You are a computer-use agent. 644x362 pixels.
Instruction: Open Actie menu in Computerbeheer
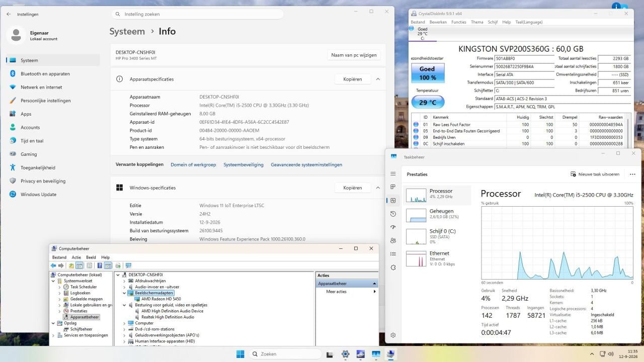tap(76, 257)
